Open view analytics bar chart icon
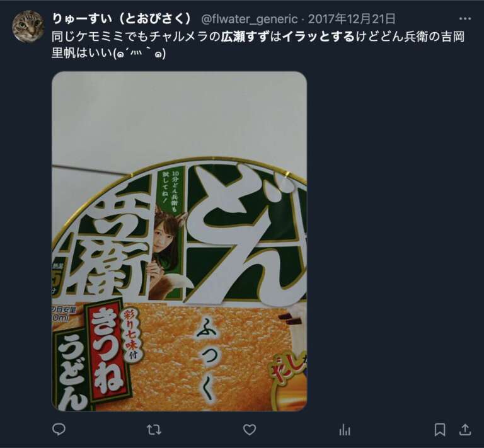The image size is (484, 448). click(345, 430)
